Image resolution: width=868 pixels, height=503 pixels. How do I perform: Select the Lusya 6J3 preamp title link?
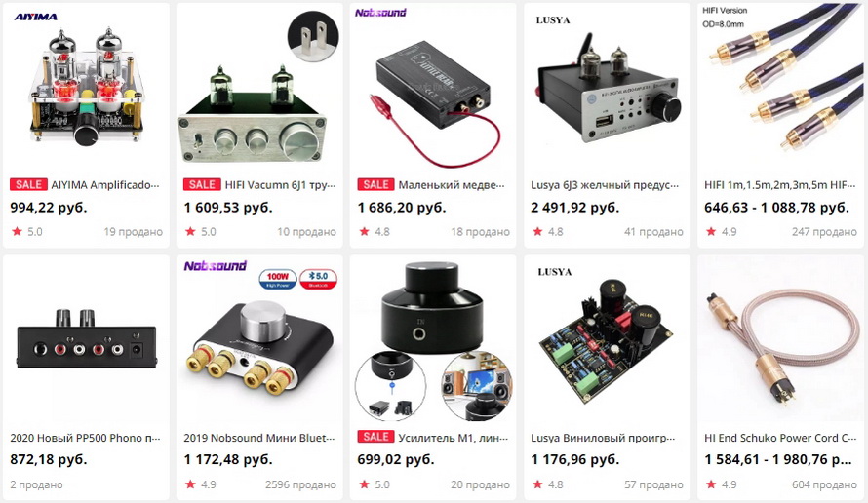pos(605,185)
